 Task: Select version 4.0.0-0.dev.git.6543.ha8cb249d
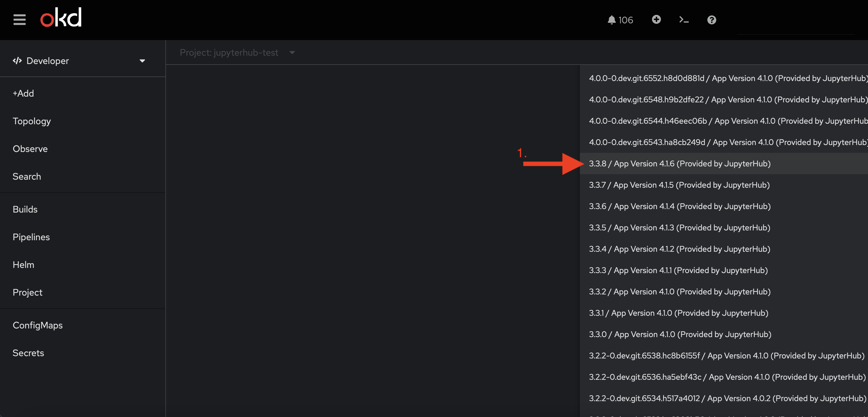click(x=724, y=142)
